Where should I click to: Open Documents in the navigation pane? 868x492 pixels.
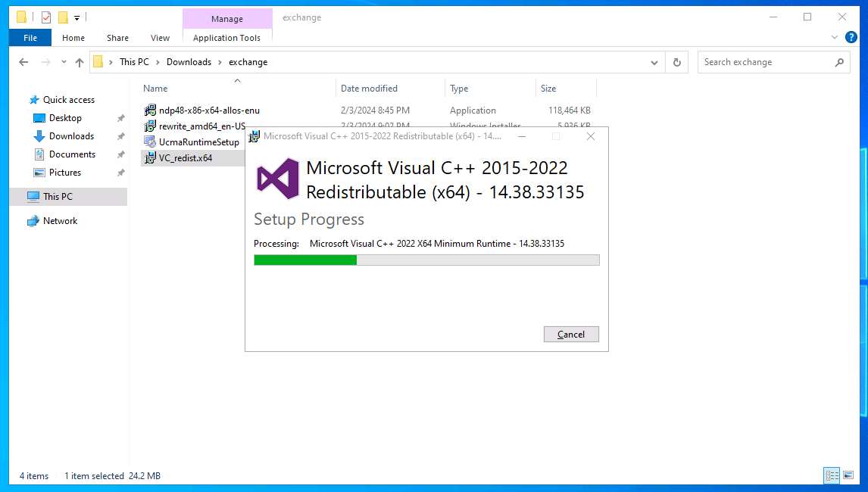click(x=72, y=154)
